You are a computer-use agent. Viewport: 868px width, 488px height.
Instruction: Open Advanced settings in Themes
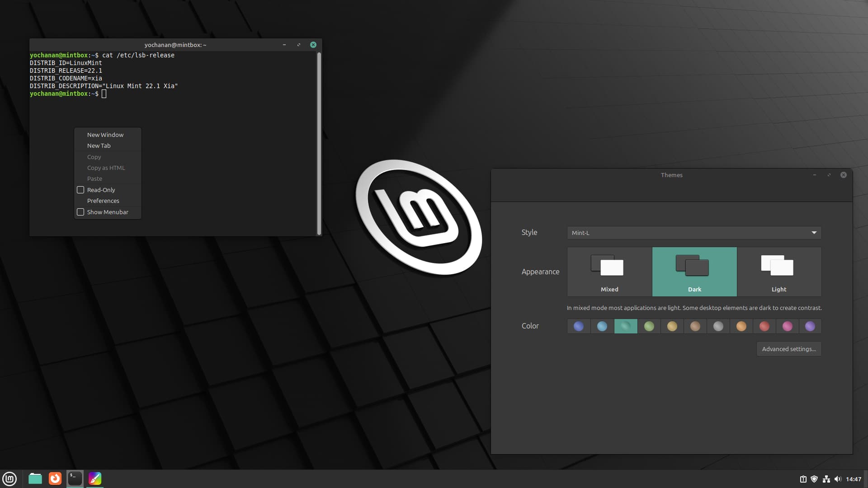(789, 349)
